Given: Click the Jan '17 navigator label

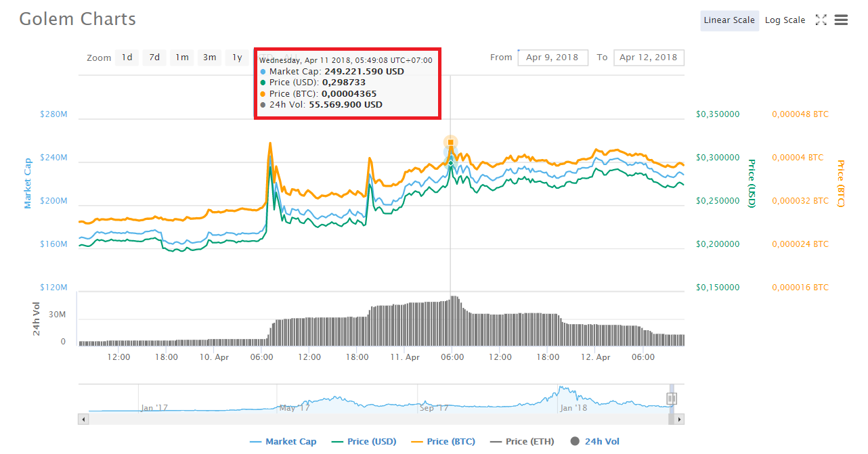Looking at the screenshot, I should coord(154,408).
